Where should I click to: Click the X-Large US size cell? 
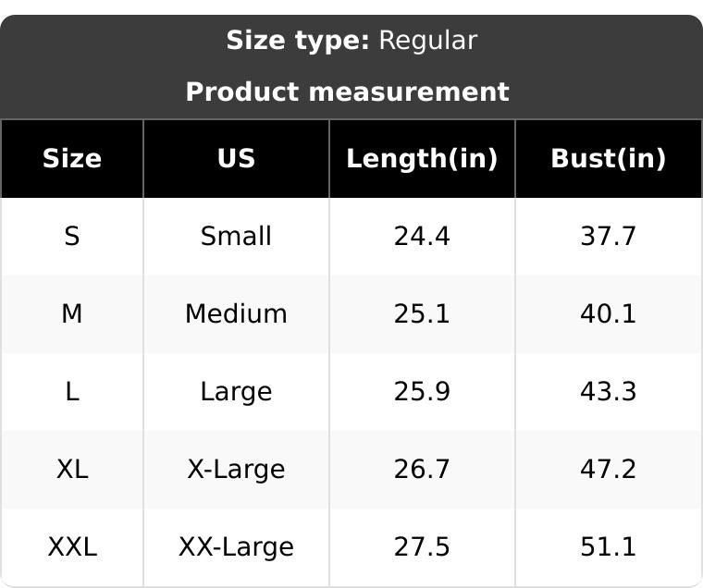[x=236, y=470]
